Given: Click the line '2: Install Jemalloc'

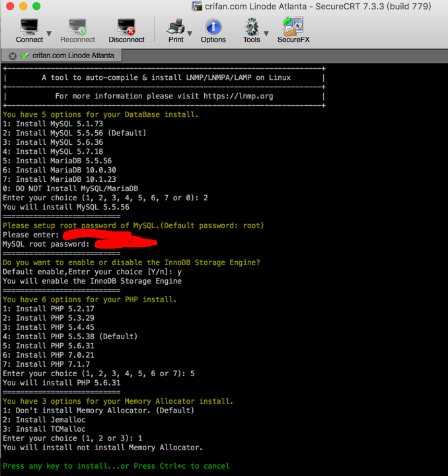Looking at the screenshot, I should tap(44, 420).
